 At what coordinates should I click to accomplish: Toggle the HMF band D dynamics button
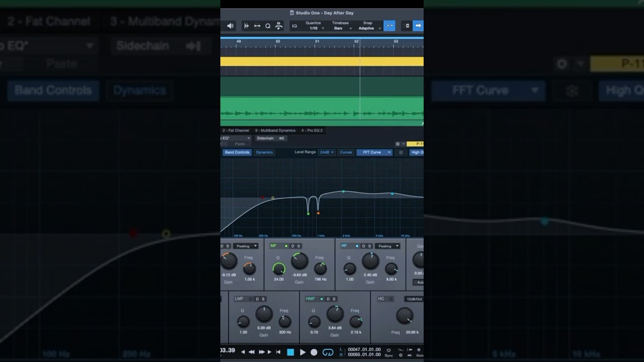(x=328, y=299)
